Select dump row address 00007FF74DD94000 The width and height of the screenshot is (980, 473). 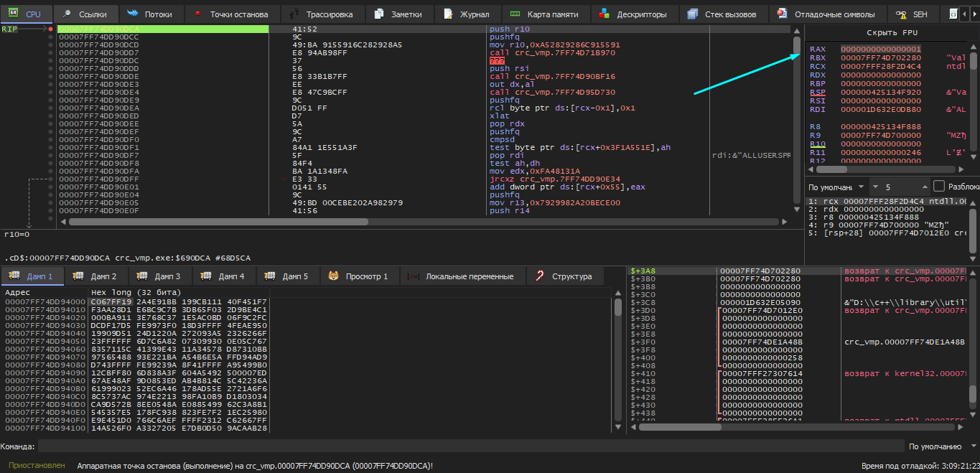pyautogui.click(x=45, y=301)
